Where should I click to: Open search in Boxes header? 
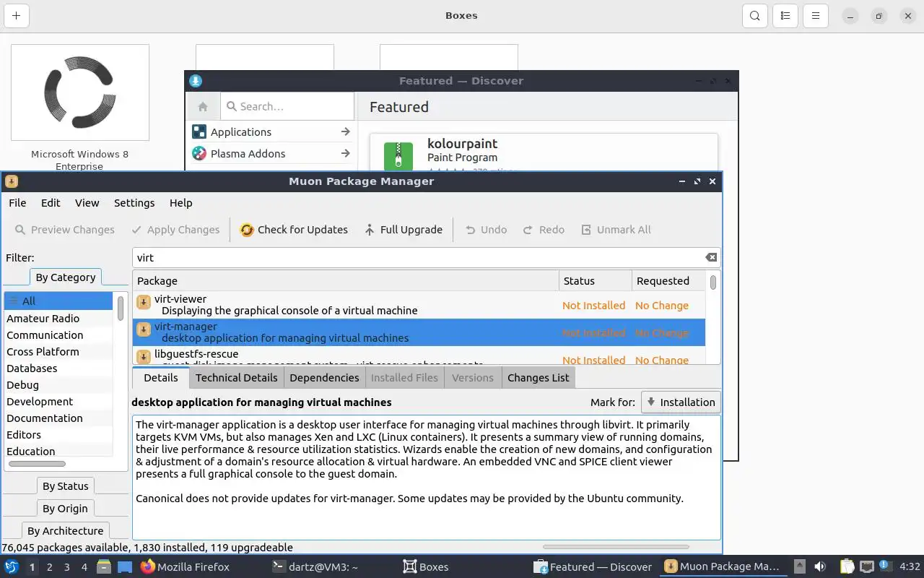(754, 16)
